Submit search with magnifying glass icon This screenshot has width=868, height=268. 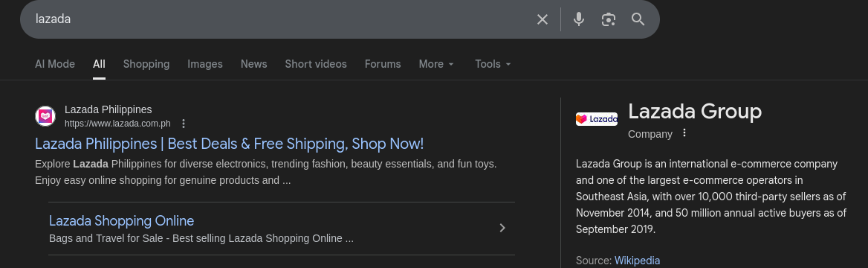click(x=638, y=19)
